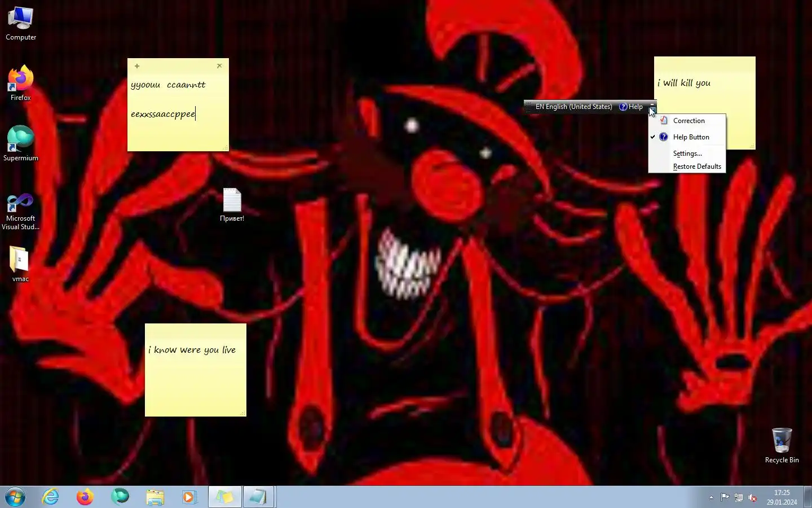Launch Supermium from the taskbar
Image resolution: width=812 pixels, height=508 pixels.
(x=120, y=497)
